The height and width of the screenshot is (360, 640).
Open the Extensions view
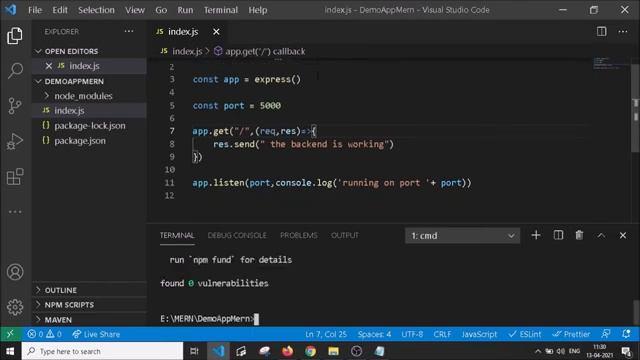pos(15,176)
